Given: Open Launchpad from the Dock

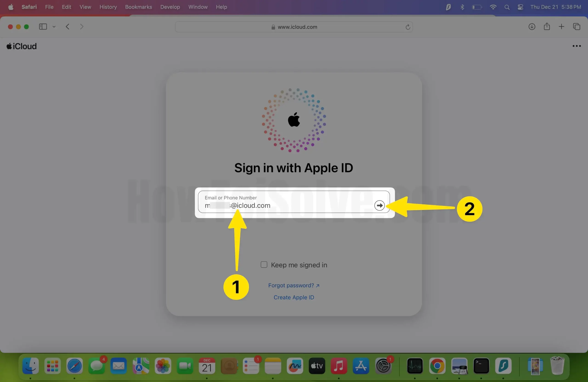Looking at the screenshot, I should tap(52, 366).
